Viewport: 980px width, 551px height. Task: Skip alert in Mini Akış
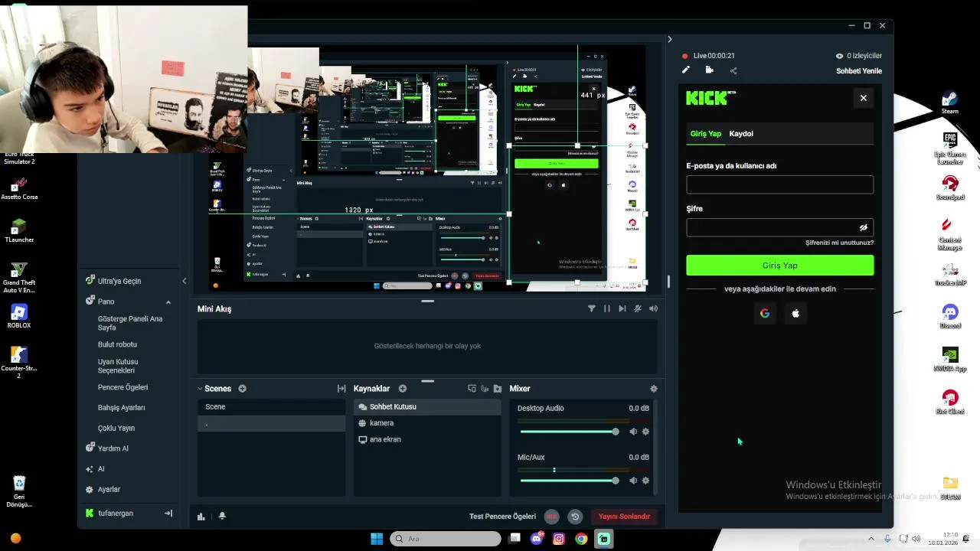pos(622,308)
